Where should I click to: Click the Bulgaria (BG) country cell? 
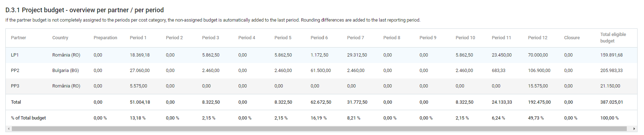tap(66, 71)
